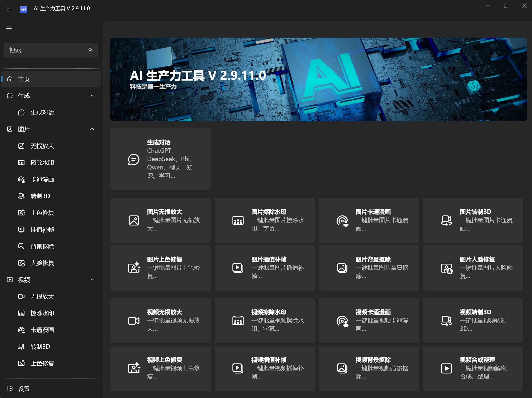Click the search magnifier icon
This screenshot has height=398, width=532.
coord(90,50)
